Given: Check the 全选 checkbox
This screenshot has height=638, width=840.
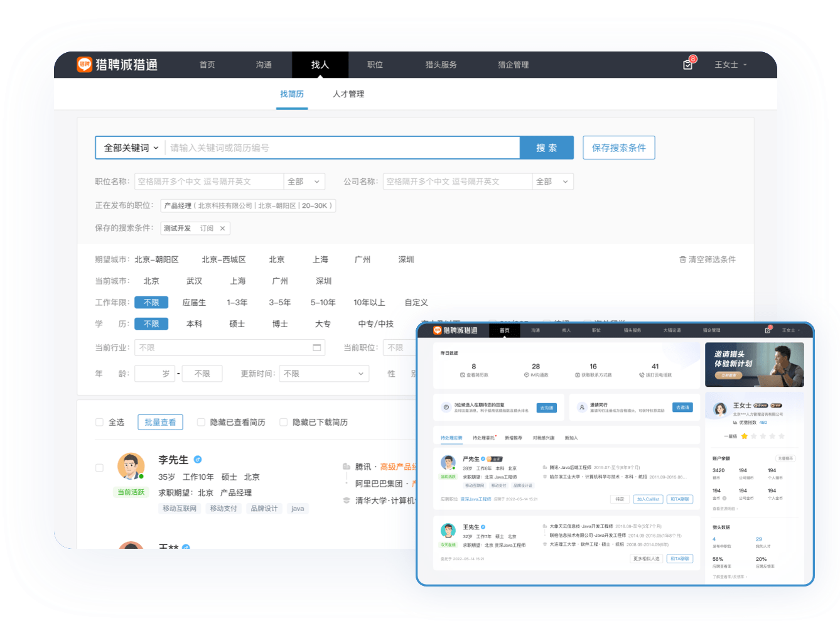Looking at the screenshot, I should click(x=99, y=423).
